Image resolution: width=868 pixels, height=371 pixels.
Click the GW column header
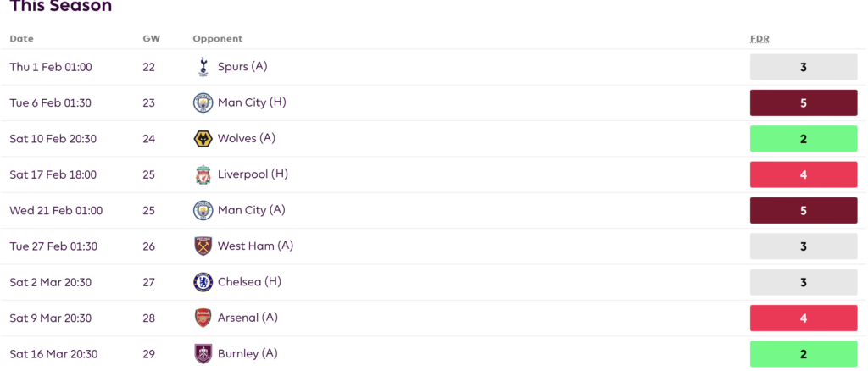pos(149,39)
